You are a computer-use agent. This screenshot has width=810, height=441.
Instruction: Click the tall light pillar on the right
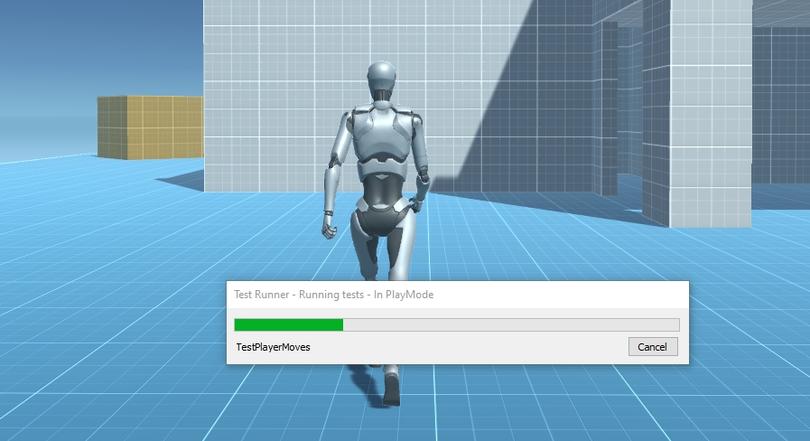click(x=710, y=114)
